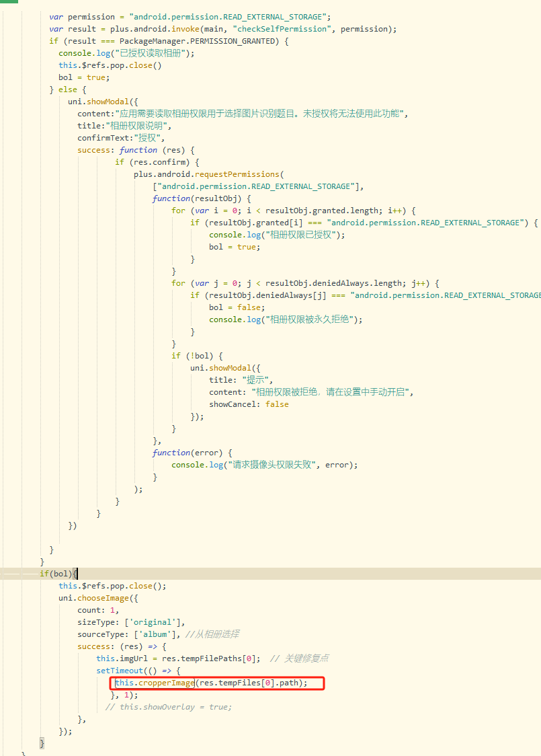
Task: Click the if (res.confirm) condition
Action: [x=157, y=162]
